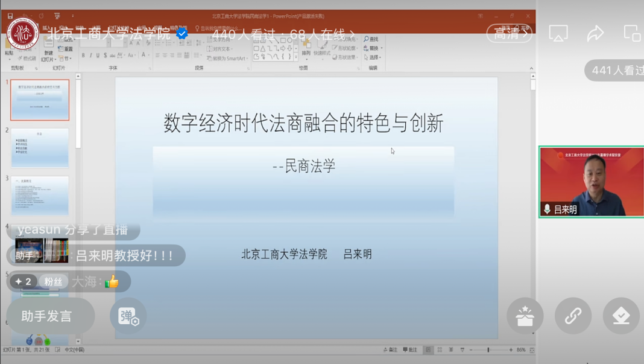Open the gift box icon

(x=525, y=316)
